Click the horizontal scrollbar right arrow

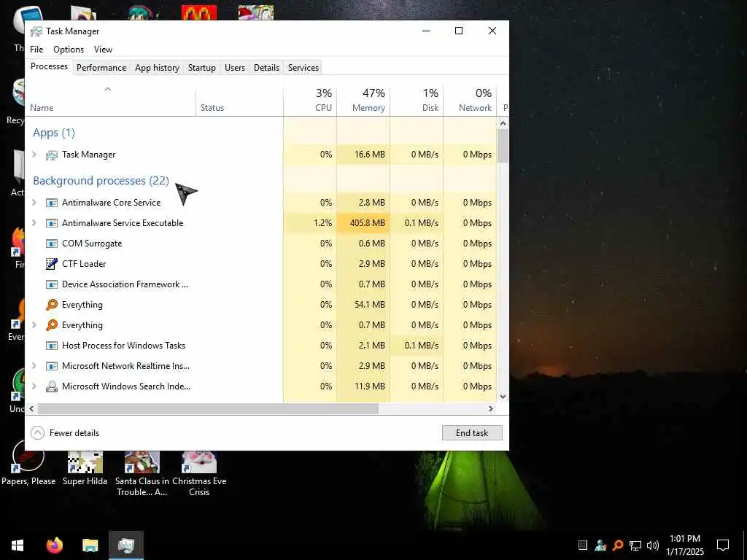click(x=491, y=408)
